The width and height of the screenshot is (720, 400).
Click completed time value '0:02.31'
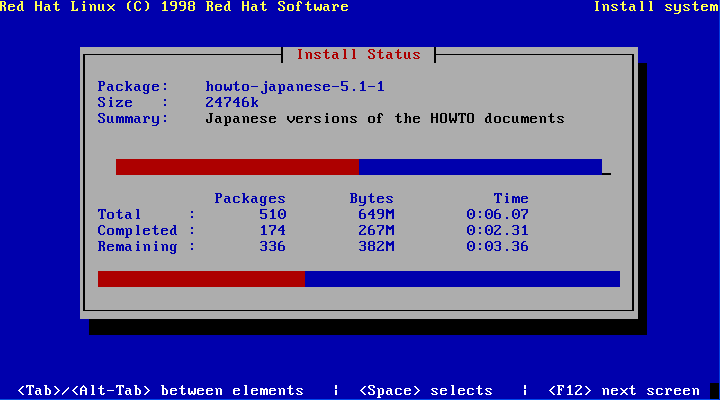497,231
